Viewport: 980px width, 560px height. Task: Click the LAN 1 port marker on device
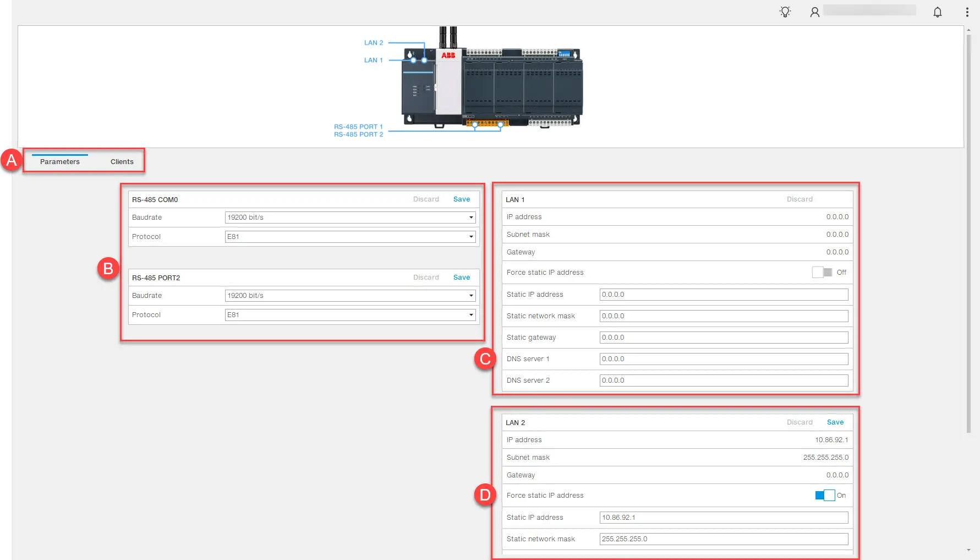point(413,60)
